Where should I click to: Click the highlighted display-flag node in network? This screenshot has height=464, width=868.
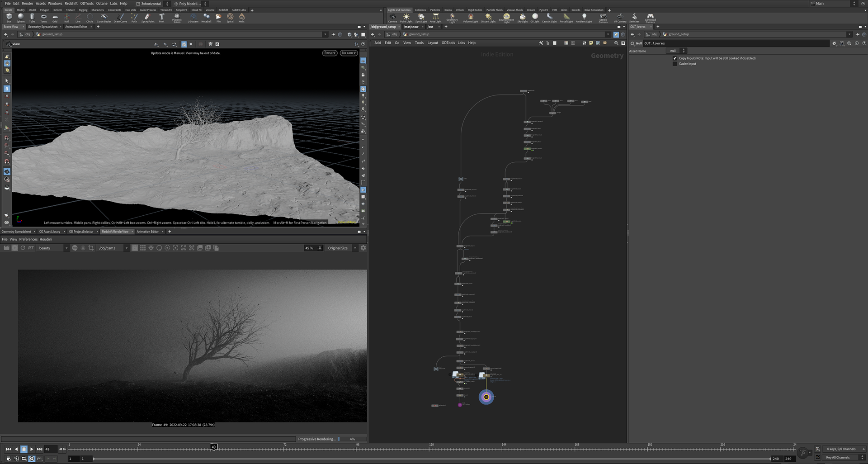pos(486,397)
